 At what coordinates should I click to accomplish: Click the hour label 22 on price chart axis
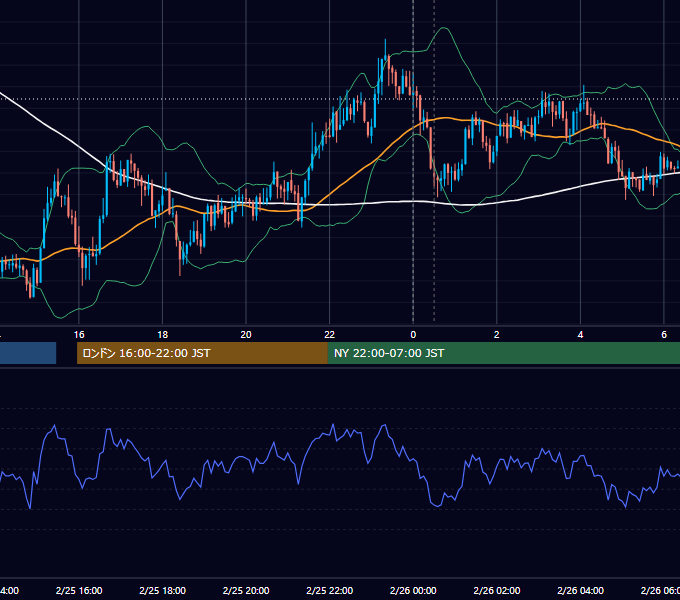(x=330, y=335)
